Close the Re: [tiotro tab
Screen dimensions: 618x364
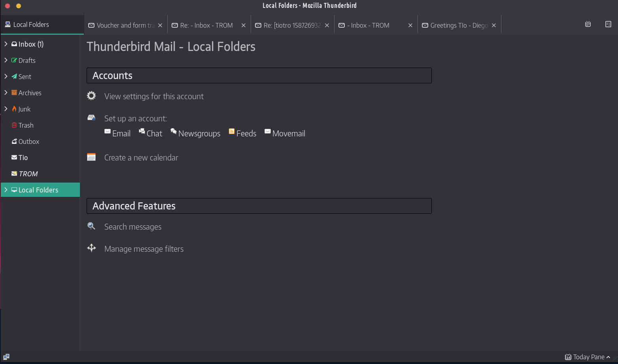tap(327, 25)
